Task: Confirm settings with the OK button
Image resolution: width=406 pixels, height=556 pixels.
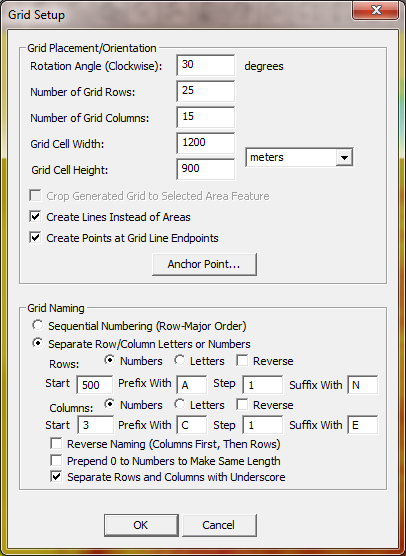Action: 141,525
